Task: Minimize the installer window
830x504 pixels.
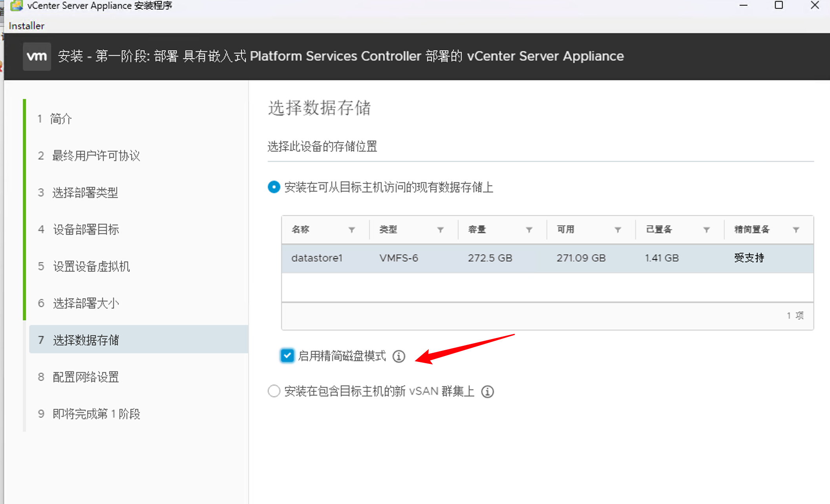Action: click(743, 5)
